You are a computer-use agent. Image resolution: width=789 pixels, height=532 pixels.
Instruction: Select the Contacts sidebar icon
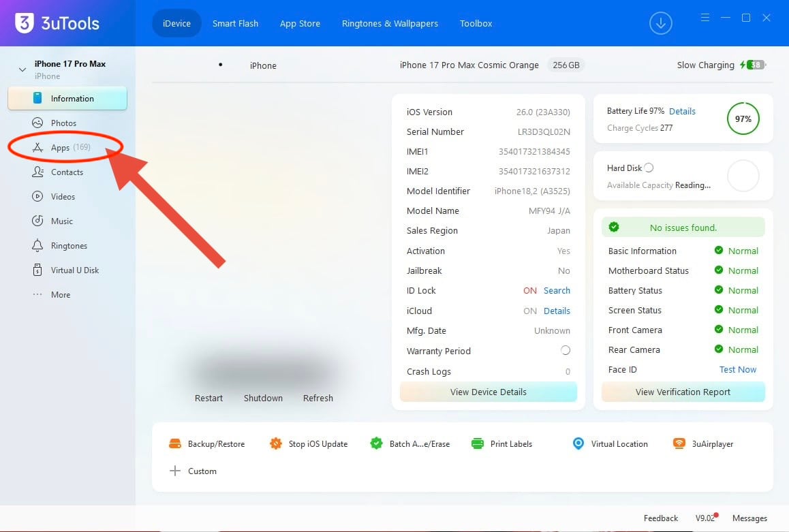(x=37, y=172)
